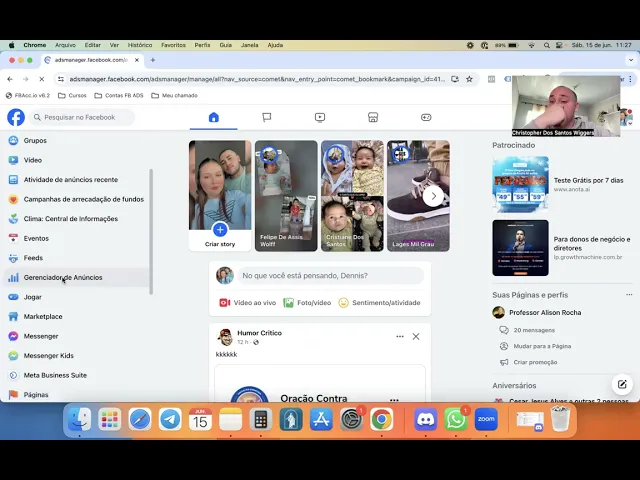The image size is (640, 480).
Task: Open the Janela menu in menu bar
Action: 249,45
